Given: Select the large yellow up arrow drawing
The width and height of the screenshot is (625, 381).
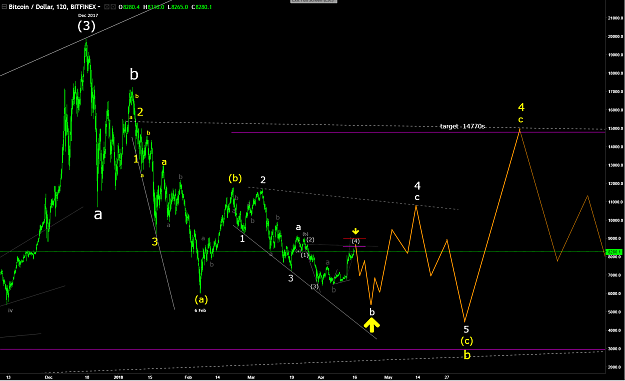Looking at the screenshot, I should 371,325.
